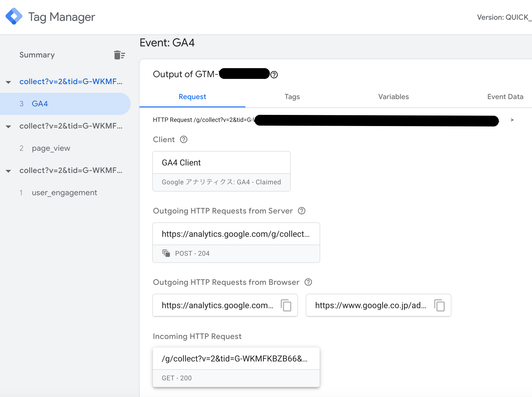Viewport: 532px width, 397px height.
Task: Collapse the third collect?v=2 request group
Action: tap(8, 171)
